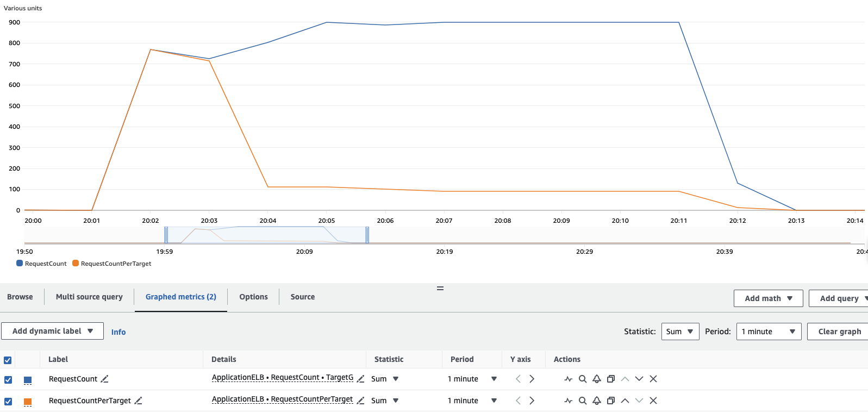Uncheck the RequestCountPerTarget metric checkbox
Image resolution: width=868 pixels, height=419 pixels.
(8, 402)
